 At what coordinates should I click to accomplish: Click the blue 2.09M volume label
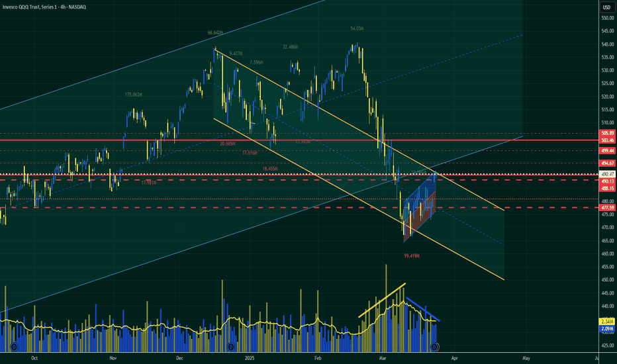point(608,328)
